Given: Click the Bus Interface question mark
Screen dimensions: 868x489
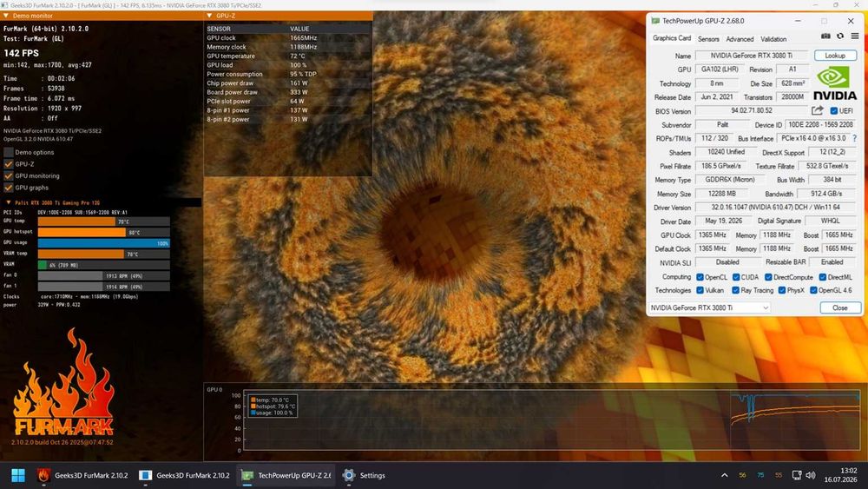Looking at the screenshot, I should coord(854,138).
